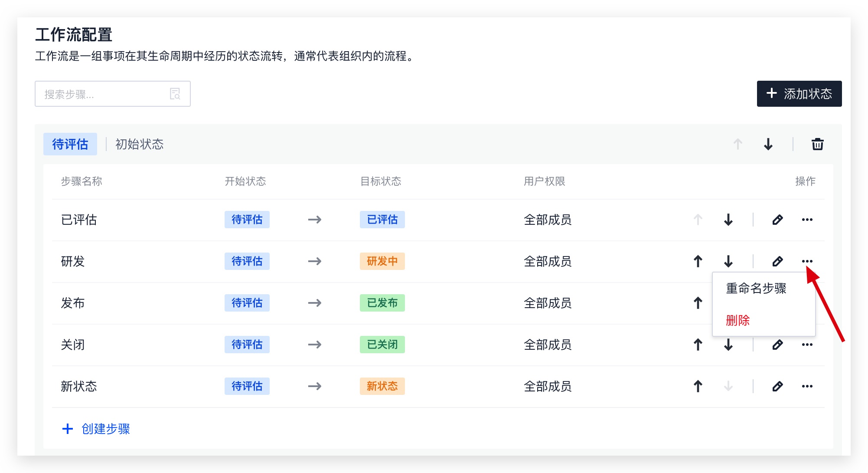Screen dimensions: 868x473
Task: Select the 待评估 status label chip
Action: coord(70,145)
